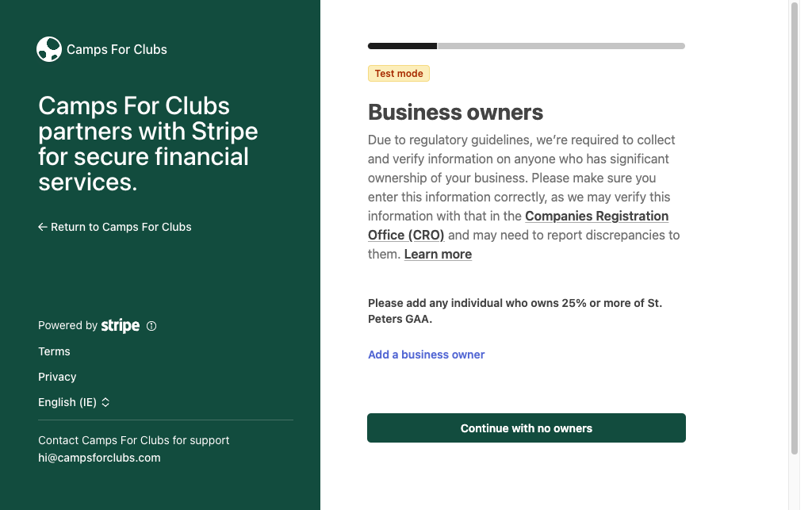Open the Terms link
The image size is (812, 510).
54,351
